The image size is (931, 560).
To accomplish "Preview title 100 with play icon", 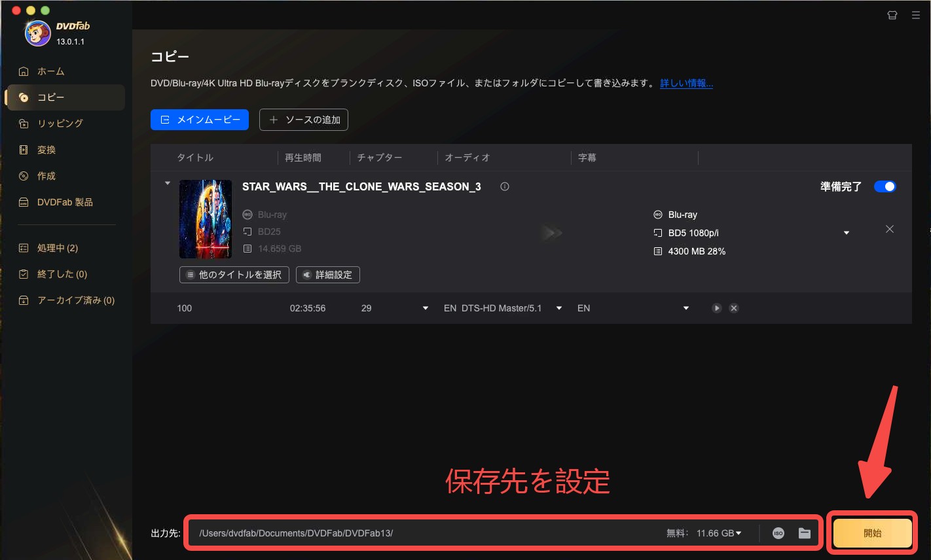I will (x=717, y=308).
